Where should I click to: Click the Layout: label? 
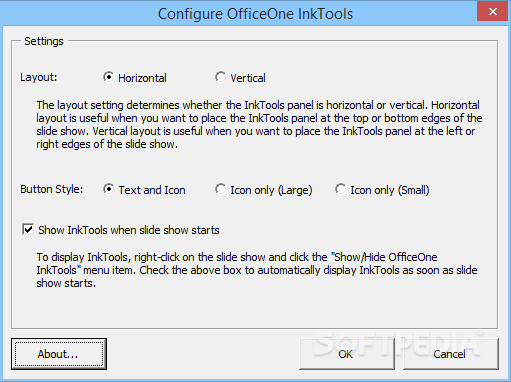[39, 77]
